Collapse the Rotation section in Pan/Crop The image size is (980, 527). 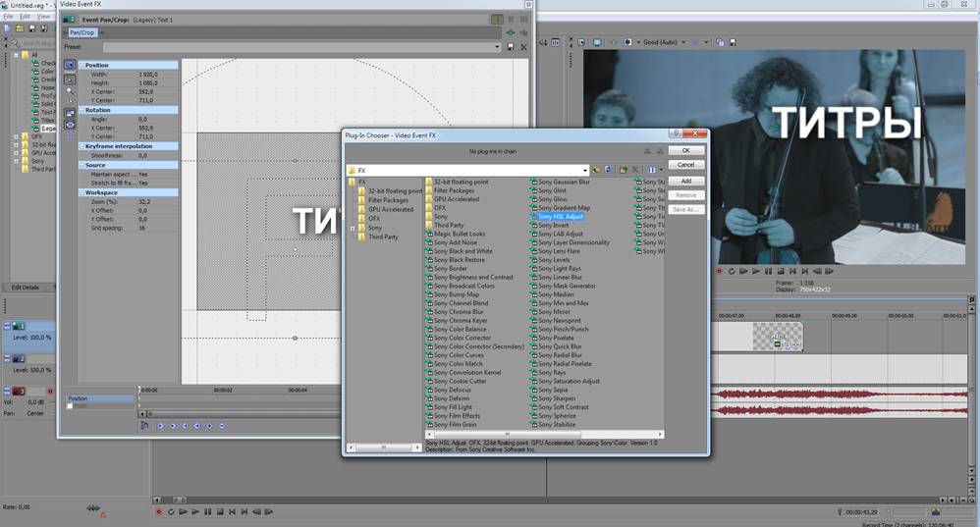click(82, 110)
